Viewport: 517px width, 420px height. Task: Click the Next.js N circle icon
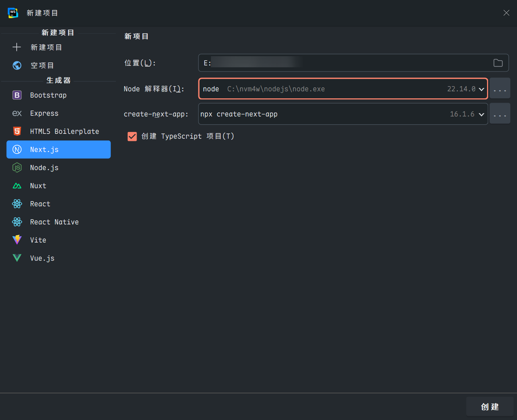point(17,149)
